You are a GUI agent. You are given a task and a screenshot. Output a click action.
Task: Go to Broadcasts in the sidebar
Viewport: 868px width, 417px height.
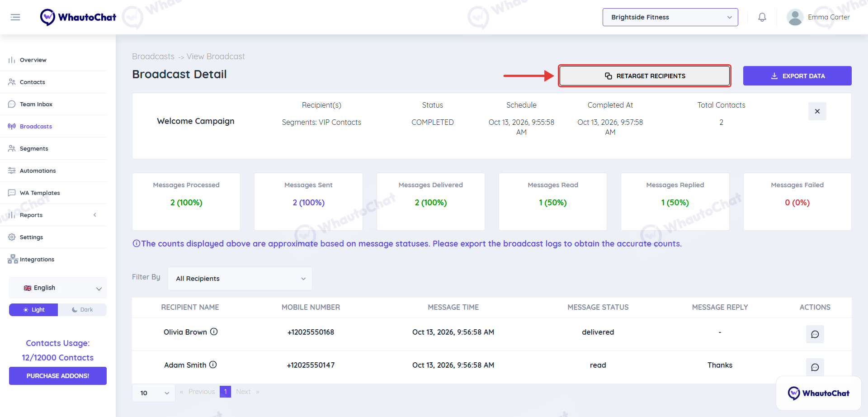point(36,126)
